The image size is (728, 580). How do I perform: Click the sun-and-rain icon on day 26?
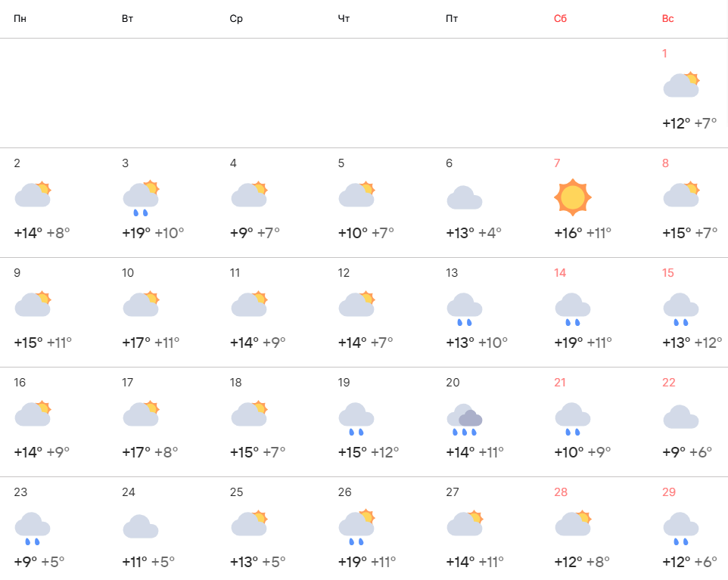point(357,528)
